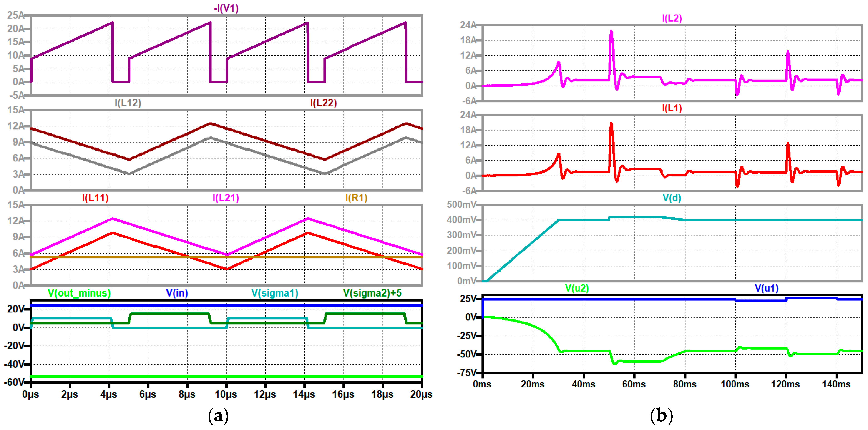Viewport: 868px width, 430px height.
Task: Click the blue V(u1) trace label
Action: 766,288
